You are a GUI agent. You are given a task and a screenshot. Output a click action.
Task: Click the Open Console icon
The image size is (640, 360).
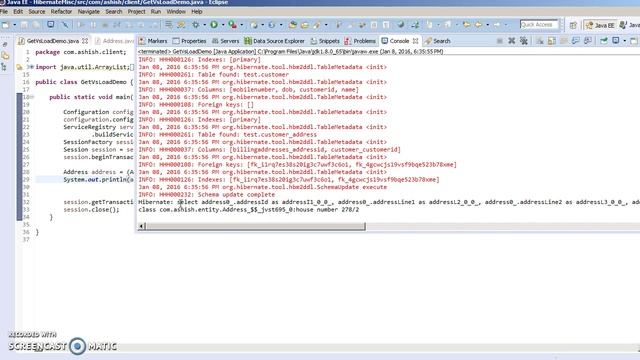pyautogui.click(x=633, y=41)
